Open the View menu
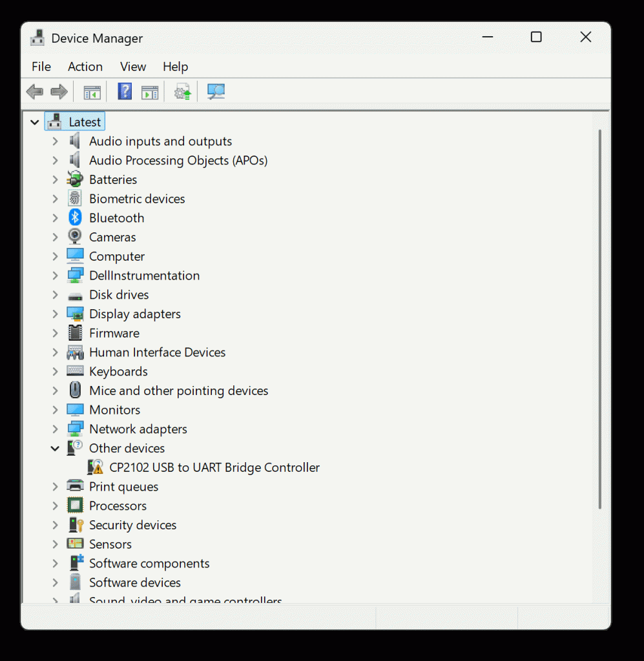This screenshot has height=661, width=644. tap(133, 66)
